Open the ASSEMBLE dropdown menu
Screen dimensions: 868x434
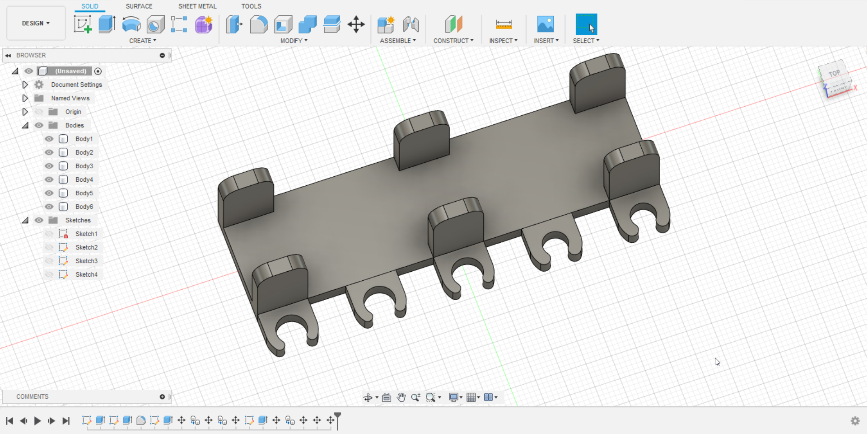click(398, 40)
